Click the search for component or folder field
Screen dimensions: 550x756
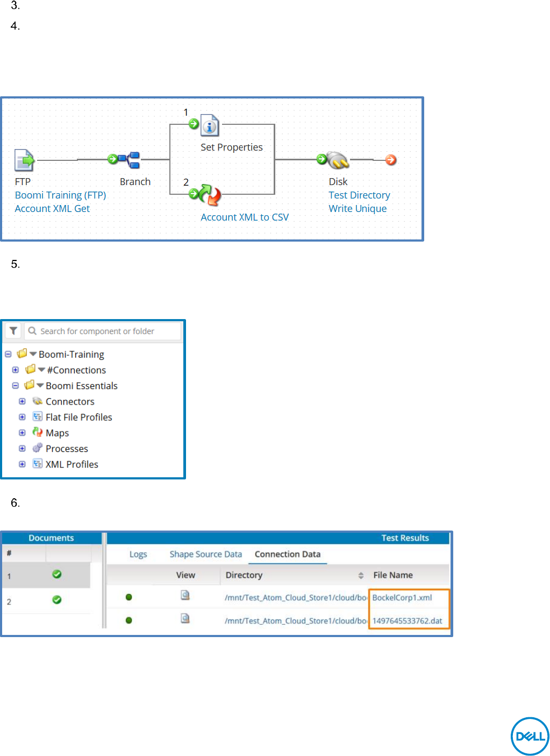(x=103, y=331)
